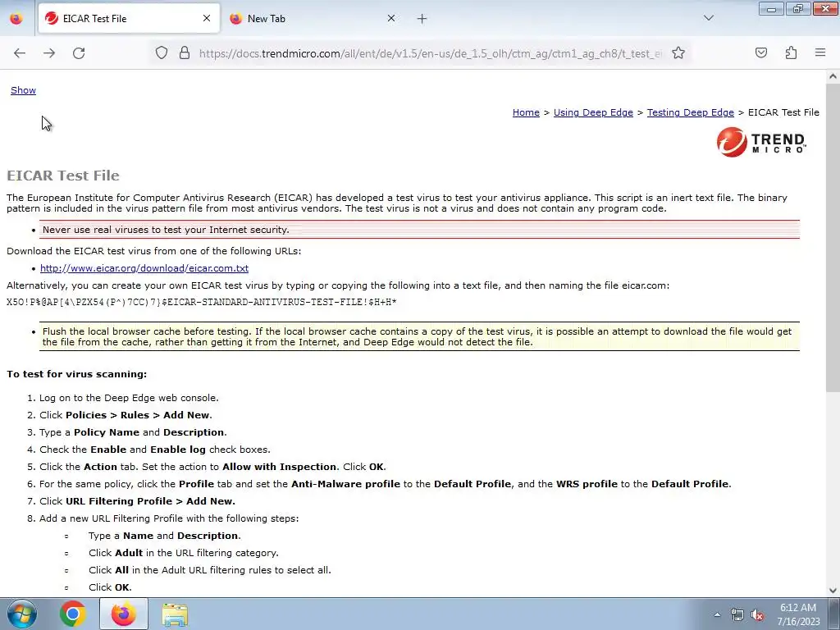
Task: Click the Firefox View icon left of tabs
Action: click(x=16, y=18)
